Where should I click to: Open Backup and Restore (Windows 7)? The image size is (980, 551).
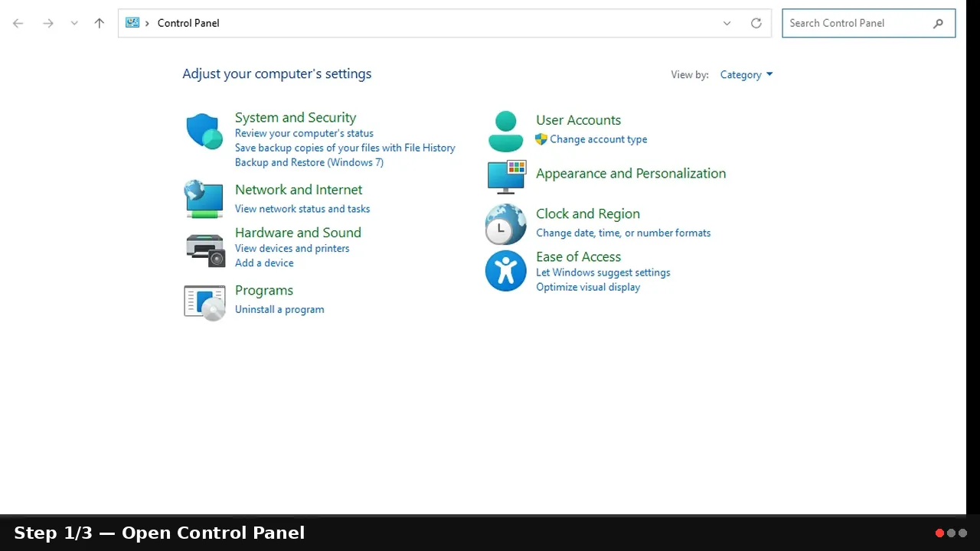309,162
